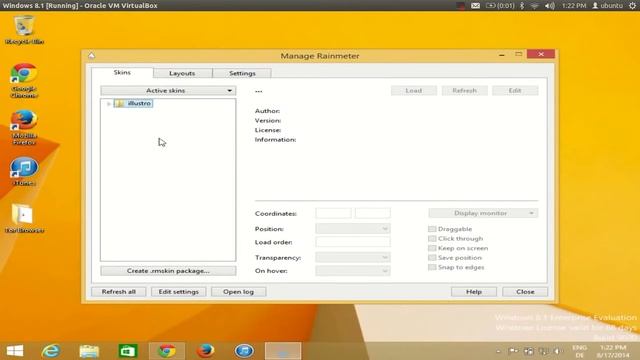640x360 pixels.
Task: Click the ENG language indicator
Action: 579,351
